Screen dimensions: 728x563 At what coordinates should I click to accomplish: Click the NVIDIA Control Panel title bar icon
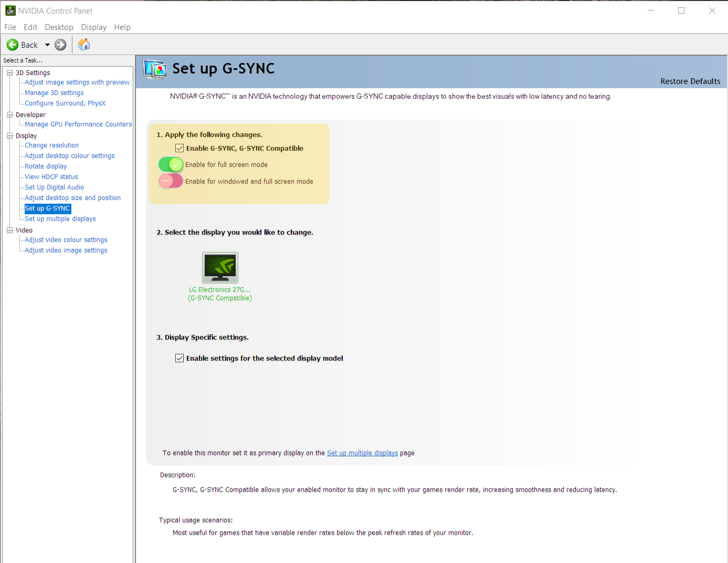tap(10, 10)
